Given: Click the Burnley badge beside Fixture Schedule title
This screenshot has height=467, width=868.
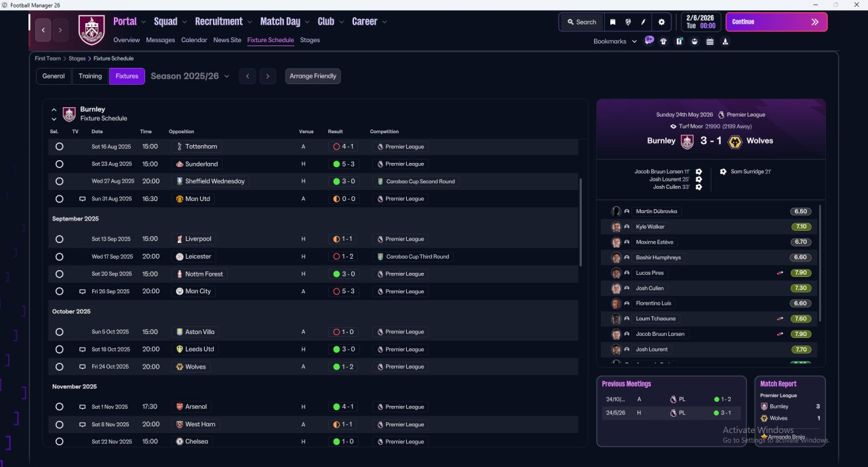Looking at the screenshot, I should pos(69,114).
